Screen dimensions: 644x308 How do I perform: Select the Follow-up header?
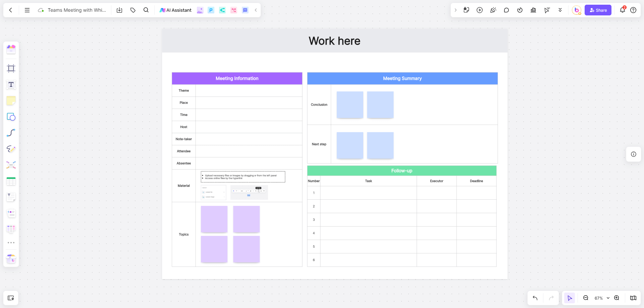click(402, 171)
